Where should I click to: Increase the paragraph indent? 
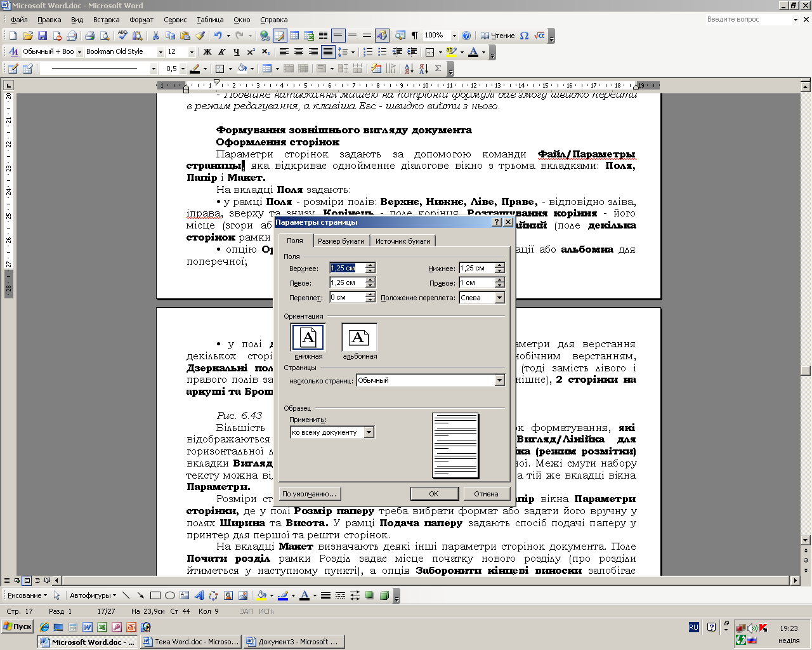tap(412, 52)
